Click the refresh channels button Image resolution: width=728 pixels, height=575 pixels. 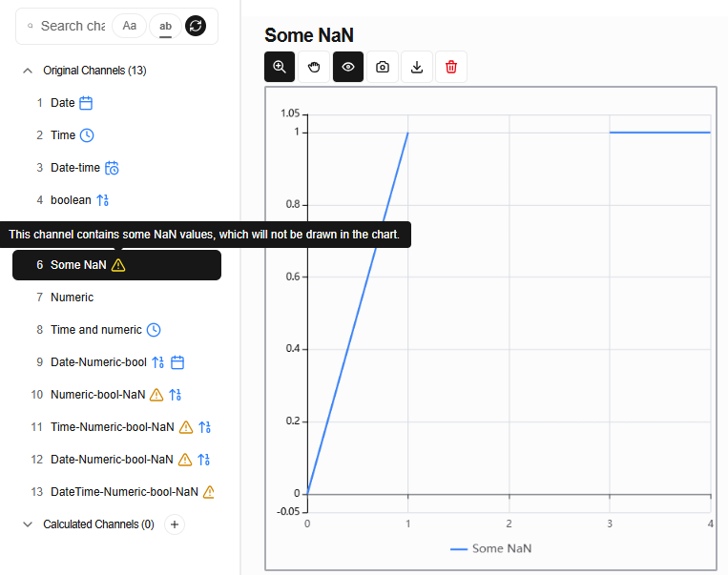pos(196,26)
